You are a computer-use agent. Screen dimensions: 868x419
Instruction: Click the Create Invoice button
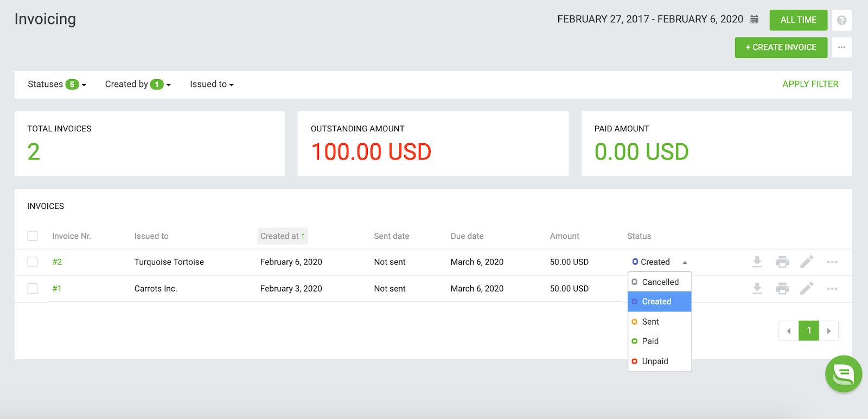pyautogui.click(x=781, y=48)
